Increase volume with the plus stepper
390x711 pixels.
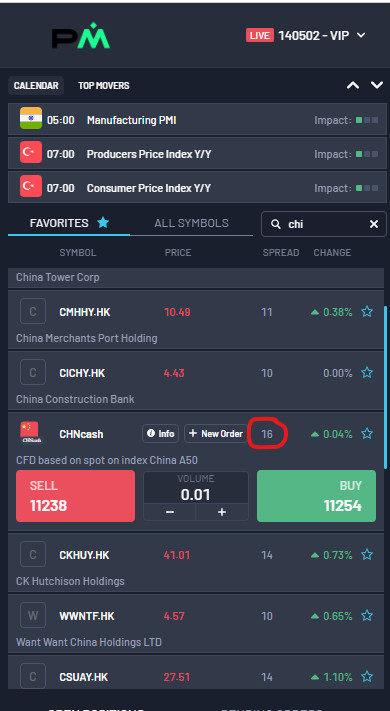(222, 512)
